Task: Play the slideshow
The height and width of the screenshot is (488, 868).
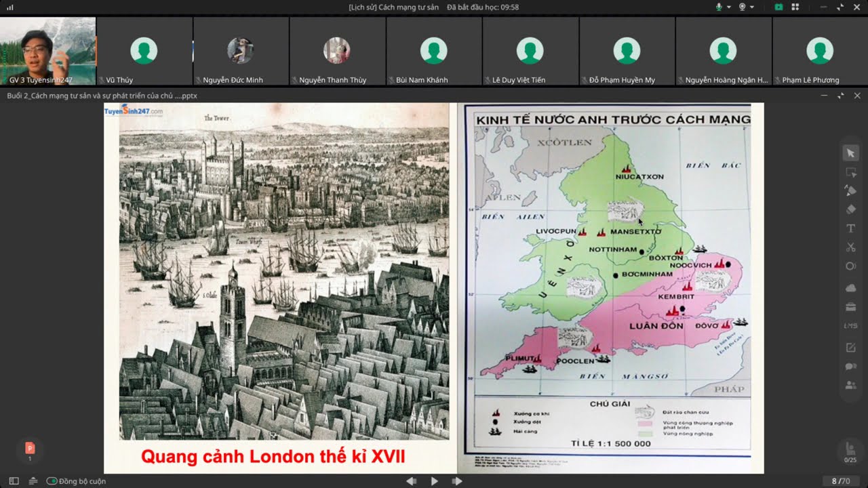Action: (434, 481)
